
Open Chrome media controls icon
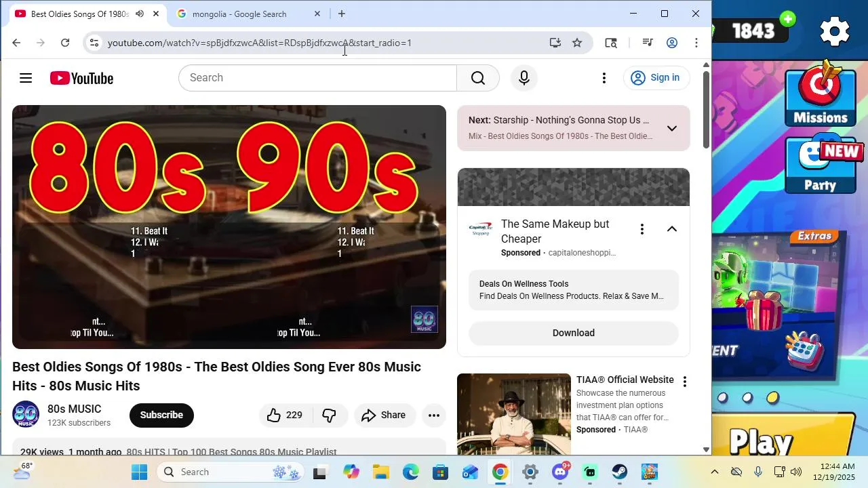point(648,43)
